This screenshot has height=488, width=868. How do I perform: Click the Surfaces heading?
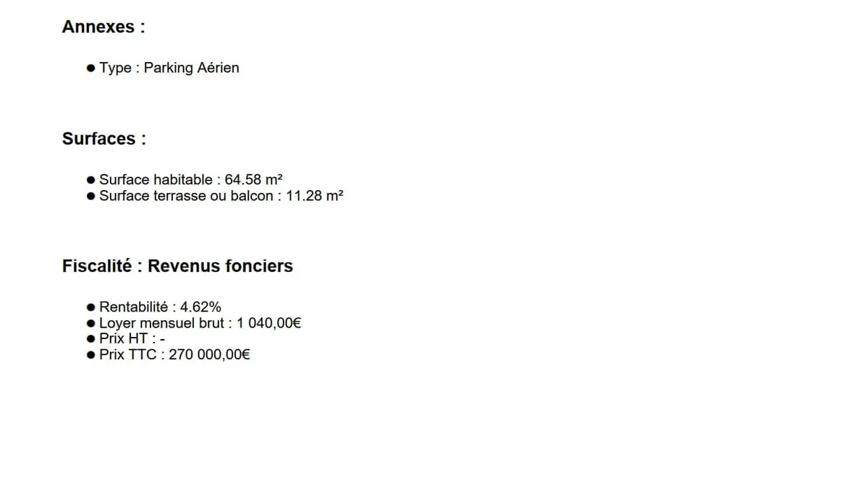[x=104, y=139]
